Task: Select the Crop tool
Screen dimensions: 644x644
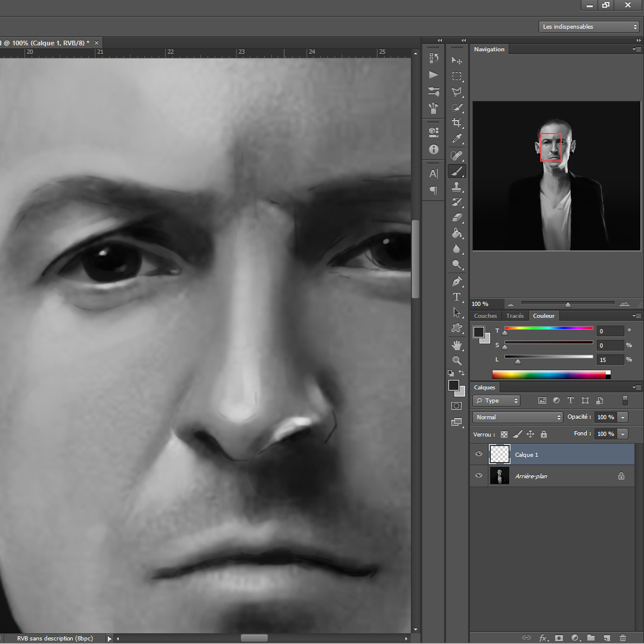Action: 457,123
